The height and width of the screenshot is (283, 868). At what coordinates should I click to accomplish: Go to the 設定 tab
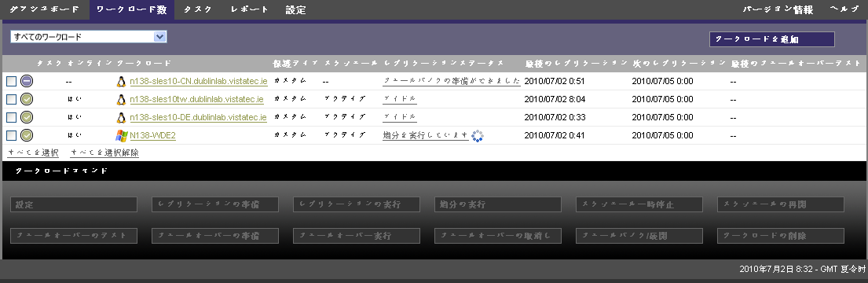(295, 10)
